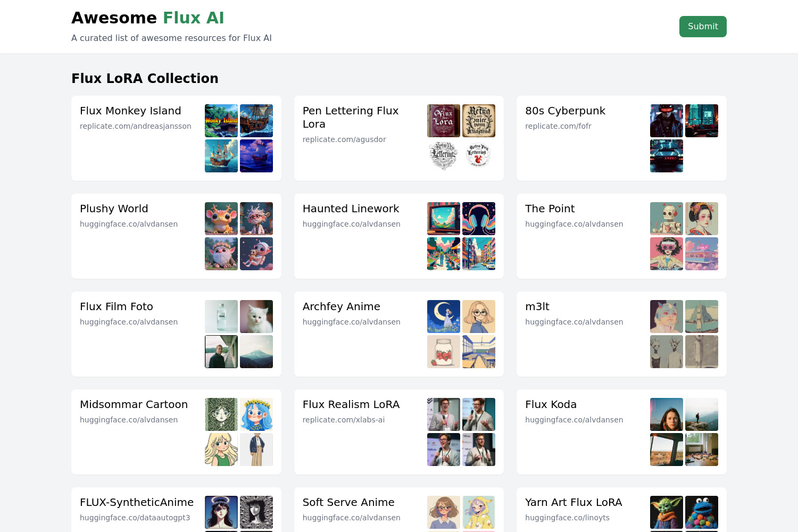Open the m3lt card title
798x532 pixels.
point(537,306)
